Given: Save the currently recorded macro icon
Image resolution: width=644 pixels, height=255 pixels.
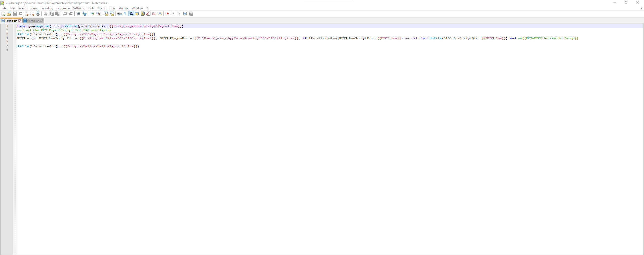Looking at the screenshot, I should [191, 14].
